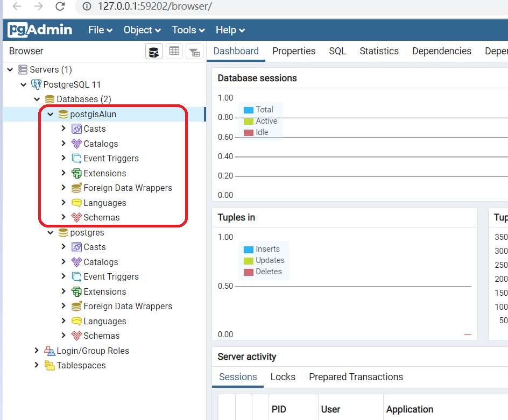The height and width of the screenshot is (420, 508).
Task: Click the address bar URL
Action: tap(155, 6)
